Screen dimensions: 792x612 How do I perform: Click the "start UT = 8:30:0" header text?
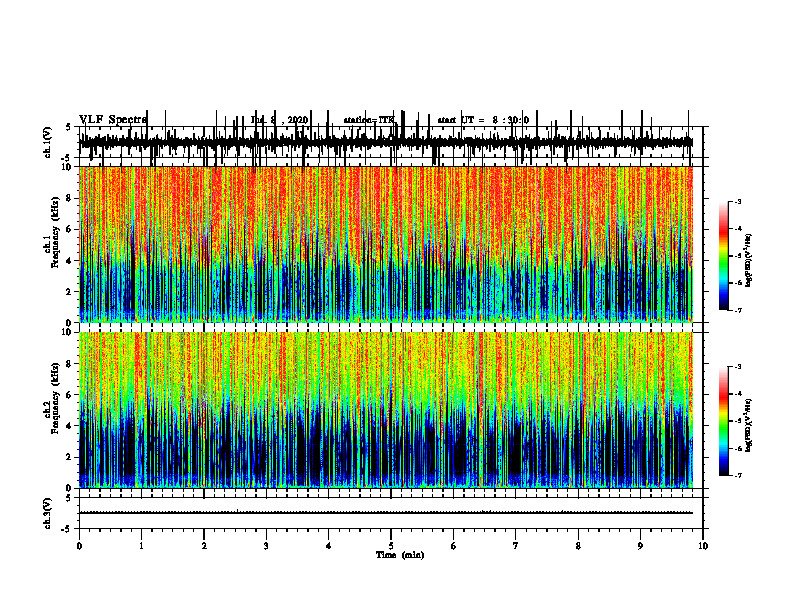coord(483,120)
